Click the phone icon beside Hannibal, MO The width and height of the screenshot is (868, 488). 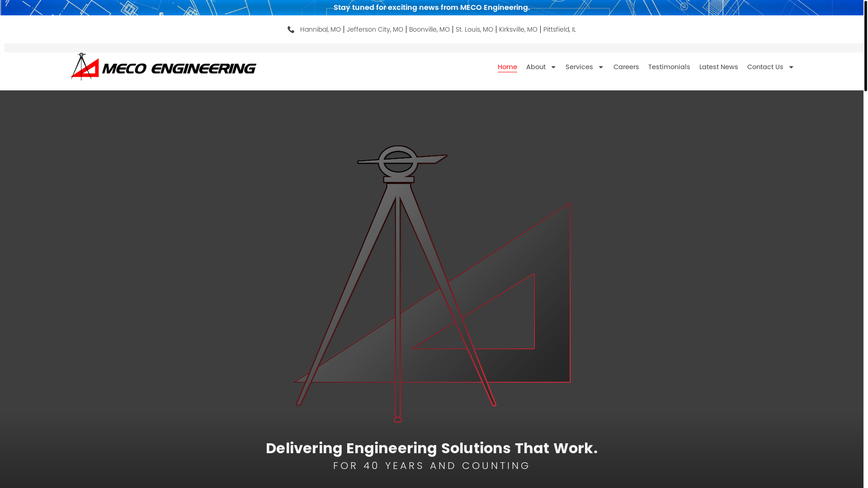(x=291, y=30)
